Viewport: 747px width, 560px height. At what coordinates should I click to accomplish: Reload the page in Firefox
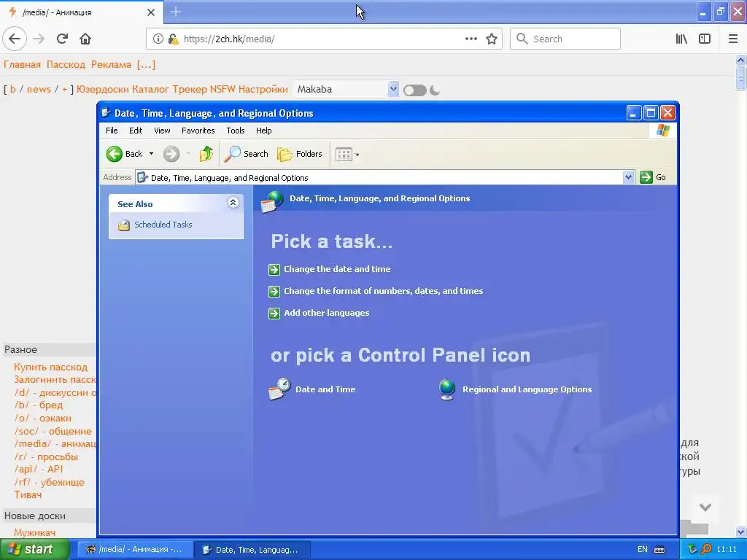click(x=62, y=39)
